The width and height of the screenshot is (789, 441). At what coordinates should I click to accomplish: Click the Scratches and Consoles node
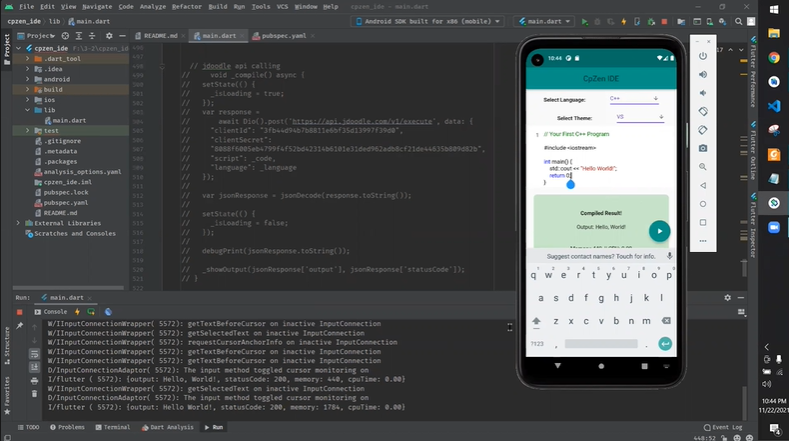click(70, 234)
